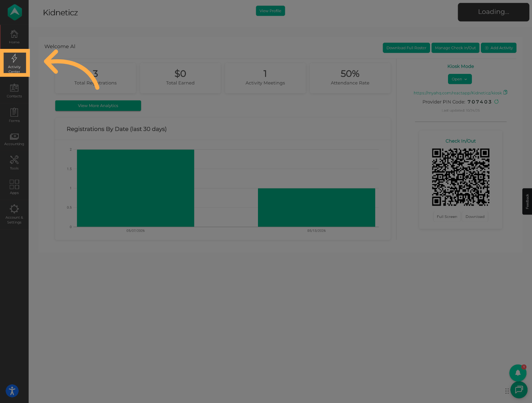Copy the kiosk URL with copy icon

[x=505, y=92]
